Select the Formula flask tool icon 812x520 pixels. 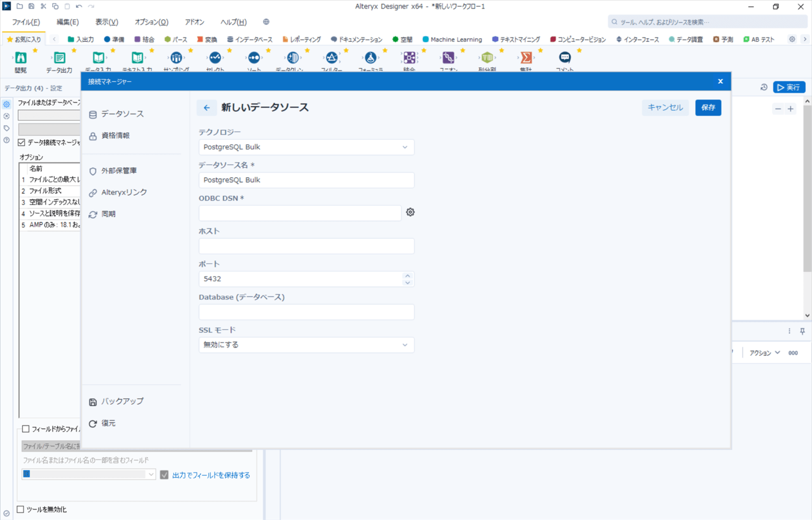(371, 58)
